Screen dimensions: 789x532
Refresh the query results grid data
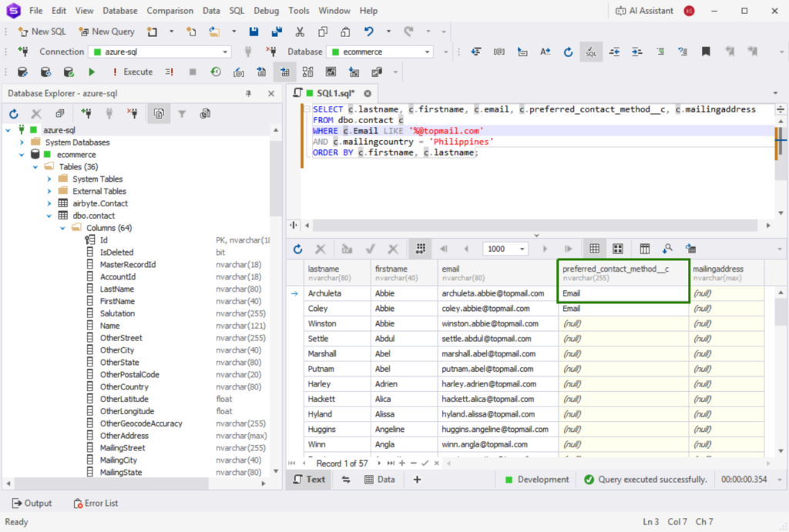pos(298,249)
